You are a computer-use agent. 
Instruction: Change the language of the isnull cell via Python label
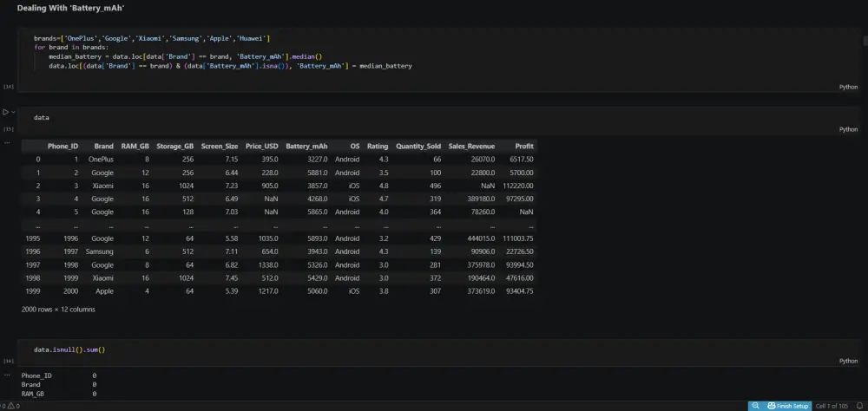pos(848,361)
